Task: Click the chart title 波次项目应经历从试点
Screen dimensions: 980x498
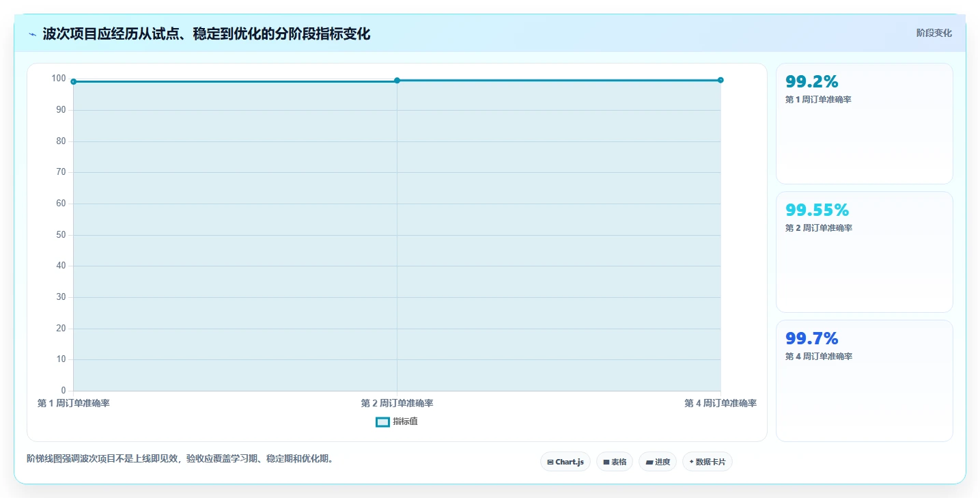Action: [x=206, y=33]
